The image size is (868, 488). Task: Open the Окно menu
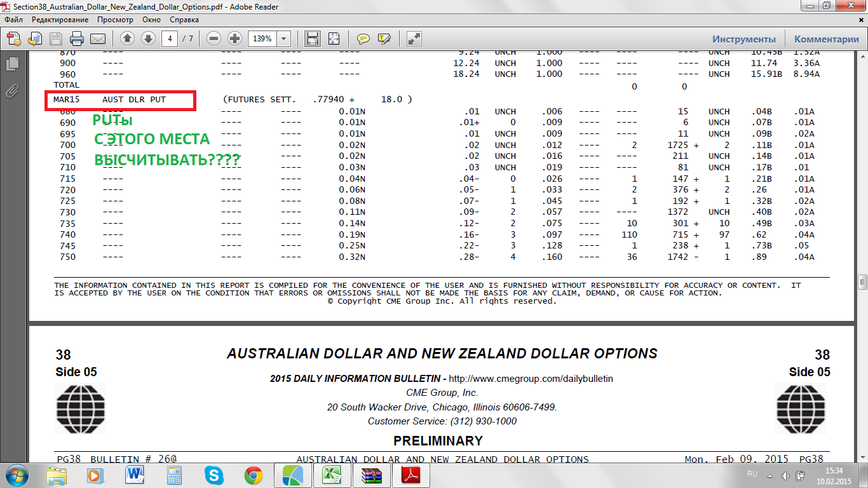(x=151, y=20)
